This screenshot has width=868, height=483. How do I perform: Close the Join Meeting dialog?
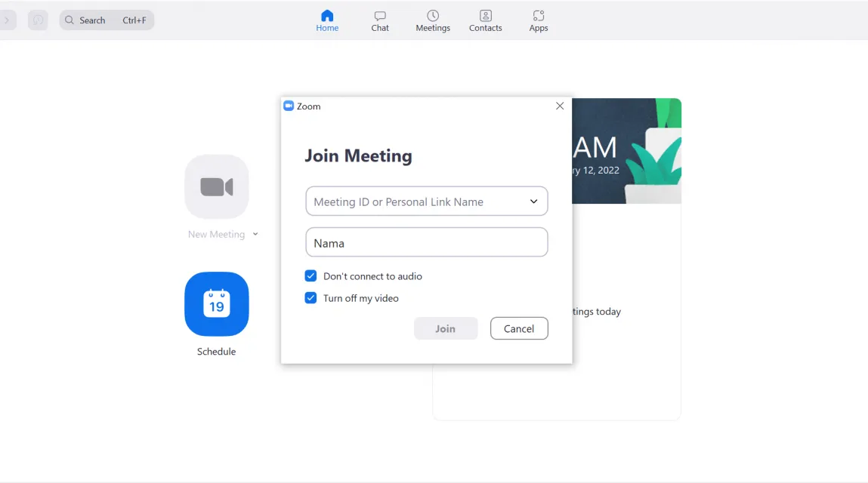point(560,106)
